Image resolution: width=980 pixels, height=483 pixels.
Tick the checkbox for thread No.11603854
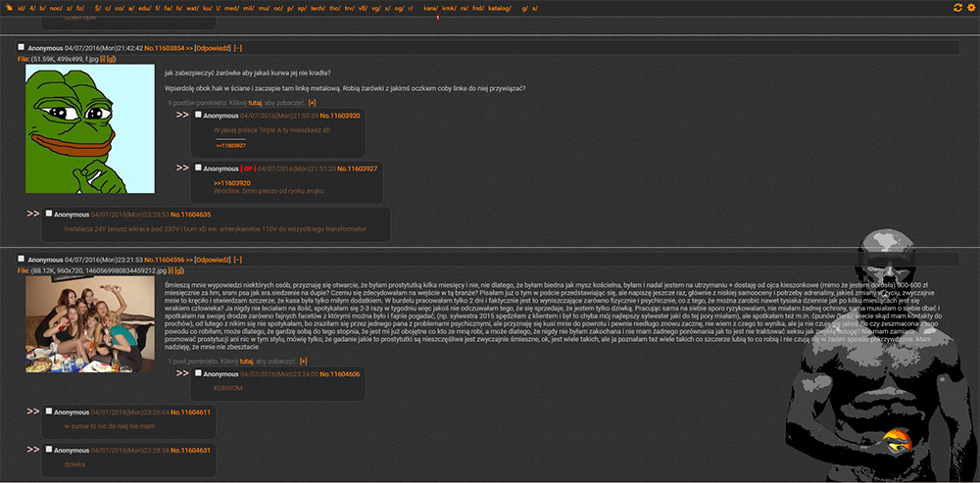click(x=22, y=47)
